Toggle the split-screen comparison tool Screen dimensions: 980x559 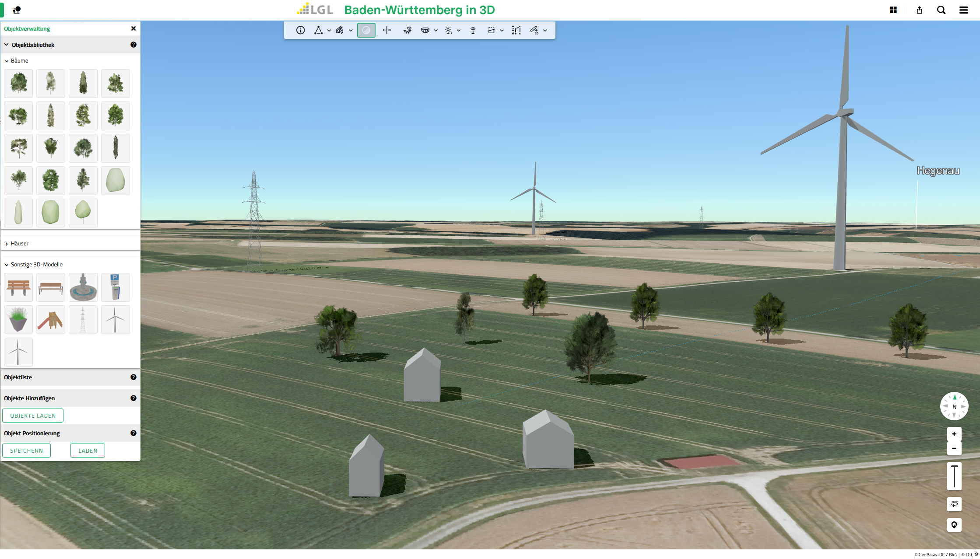pos(387,30)
